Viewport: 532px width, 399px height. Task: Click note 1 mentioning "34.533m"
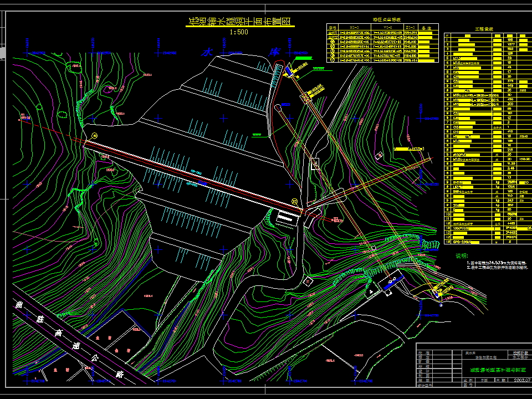497,263
